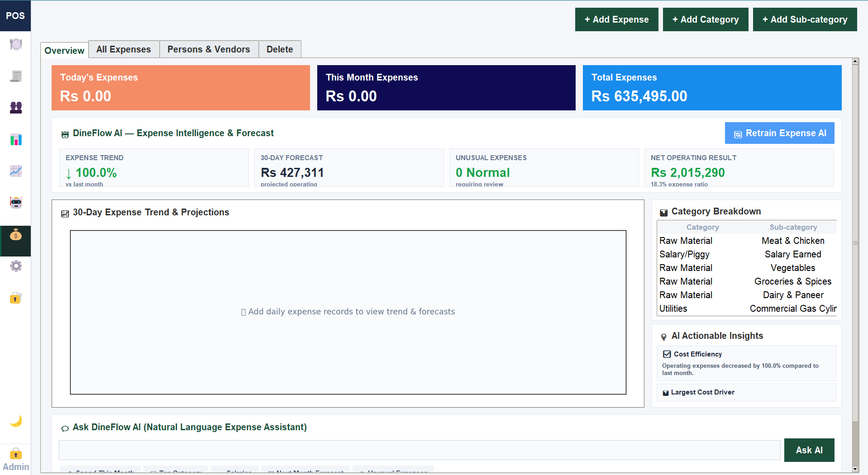This screenshot has height=475, width=868.
Task: Open the gear settings sidebar icon
Action: pyautogui.click(x=16, y=266)
